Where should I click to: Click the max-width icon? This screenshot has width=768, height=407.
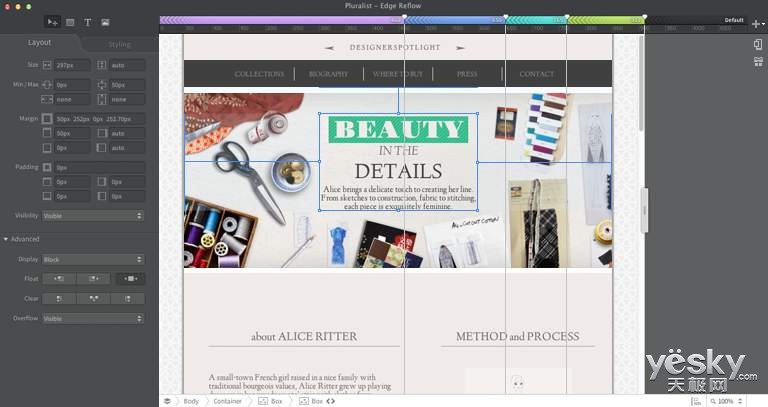(47, 99)
